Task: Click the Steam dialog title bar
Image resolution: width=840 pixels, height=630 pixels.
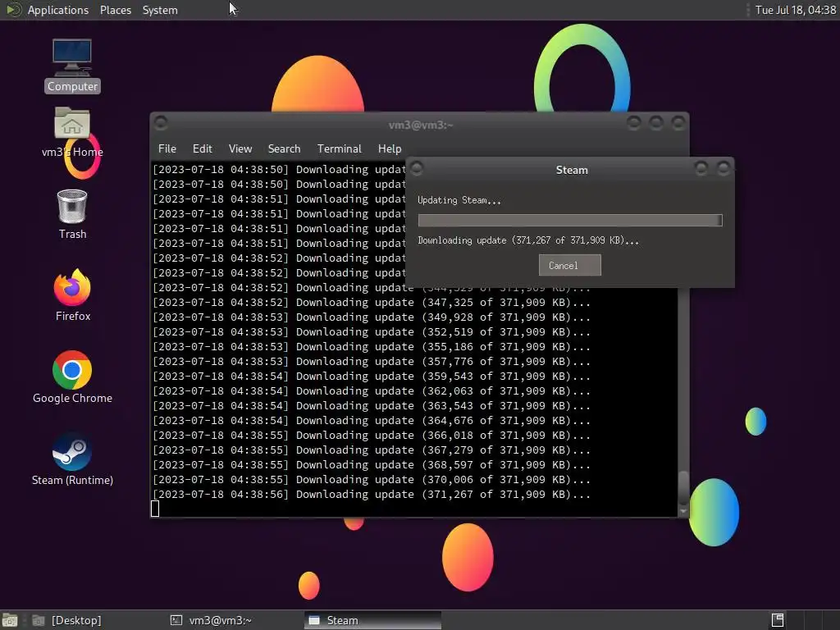Action: (572, 170)
